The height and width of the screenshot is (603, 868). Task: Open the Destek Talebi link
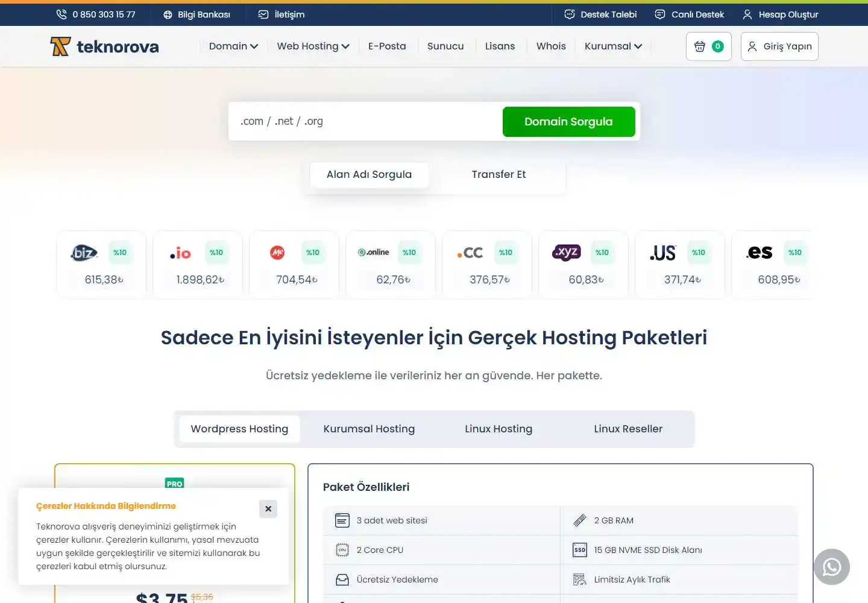pyautogui.click(x=600, y=14)
